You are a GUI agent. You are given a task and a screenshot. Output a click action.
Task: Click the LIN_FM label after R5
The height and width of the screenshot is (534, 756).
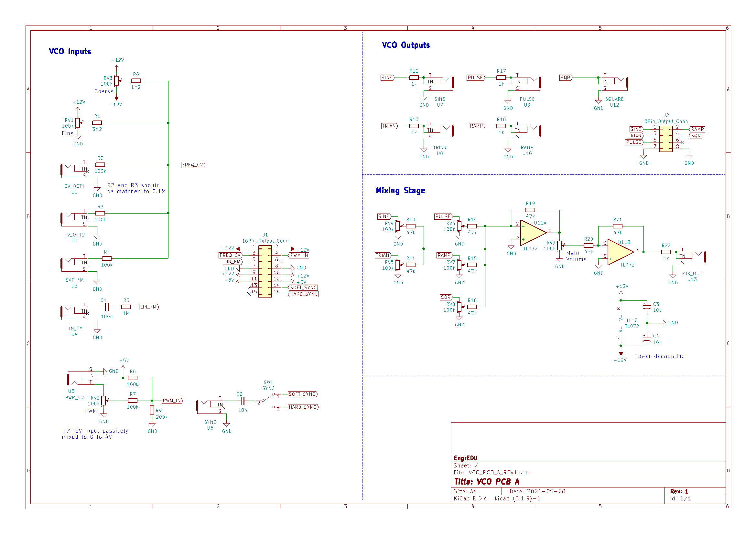pos(148,307)
